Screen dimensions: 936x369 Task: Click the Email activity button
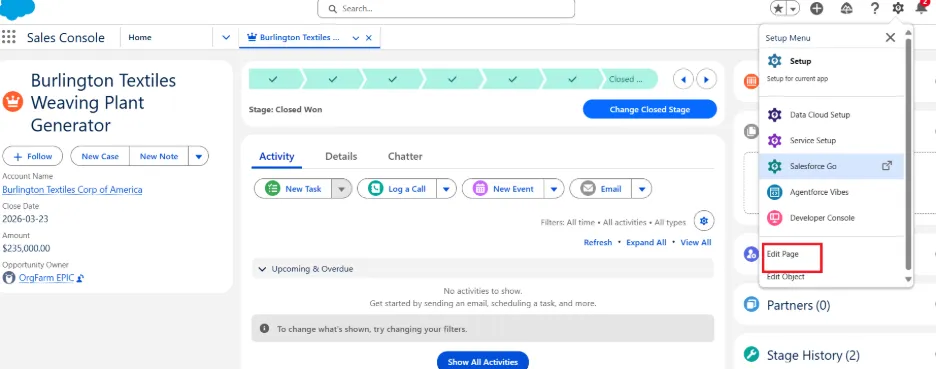pyautogui.click(x=601, y=189)
